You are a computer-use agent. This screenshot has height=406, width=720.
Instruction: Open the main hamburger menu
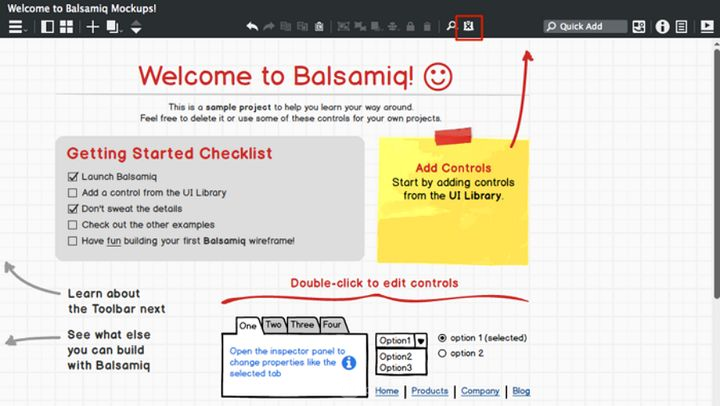click(x=15, y=27)
